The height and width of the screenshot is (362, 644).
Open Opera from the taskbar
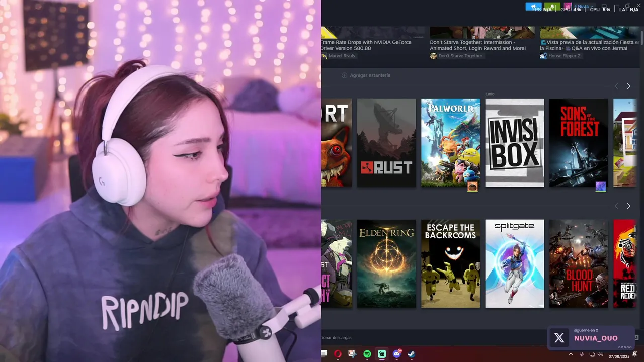point(338,354)
